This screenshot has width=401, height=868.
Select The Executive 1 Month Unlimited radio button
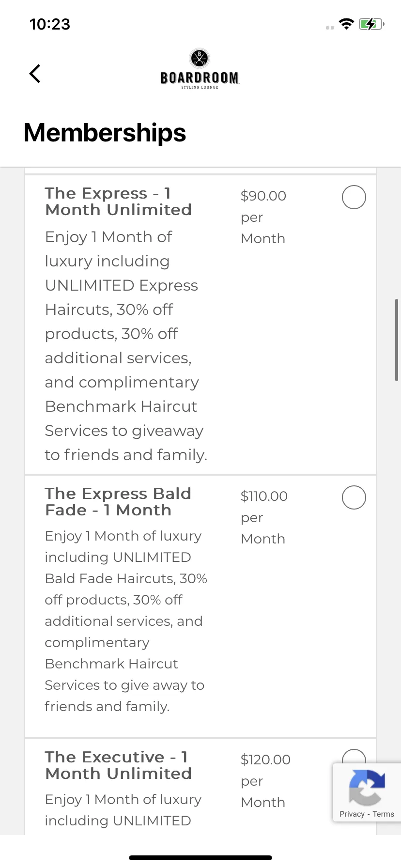coord(354,757)
